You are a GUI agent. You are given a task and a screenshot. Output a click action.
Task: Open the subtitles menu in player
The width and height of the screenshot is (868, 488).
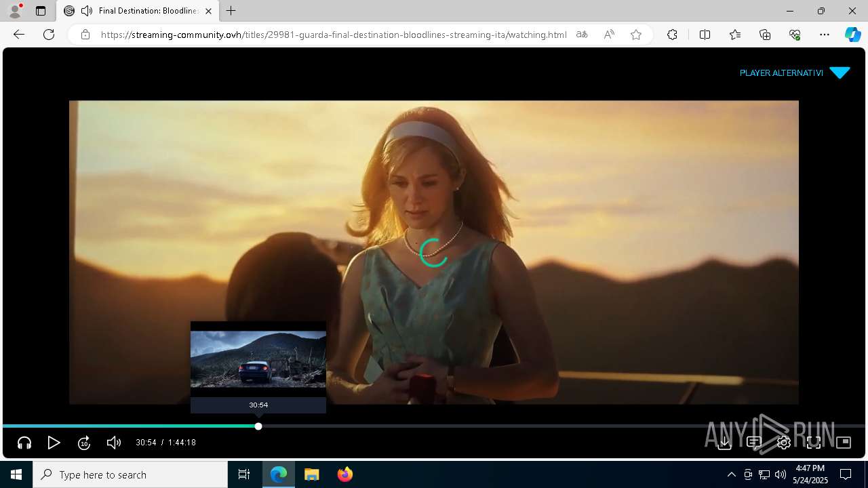(x=754, y=443)
